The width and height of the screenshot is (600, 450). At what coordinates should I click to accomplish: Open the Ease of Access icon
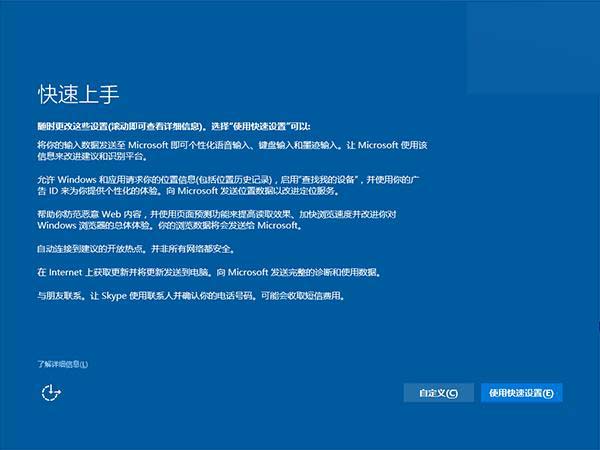(51, 393)
